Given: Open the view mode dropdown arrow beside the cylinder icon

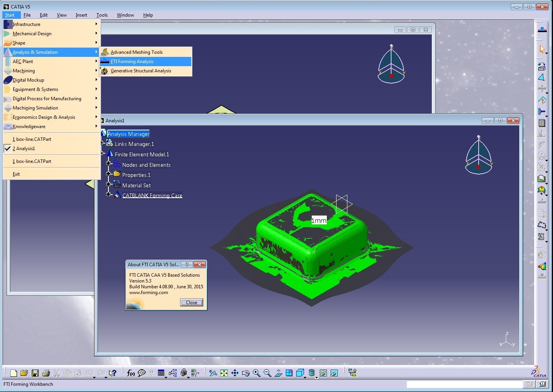Looking at the screenshot, I should (317, 377).
